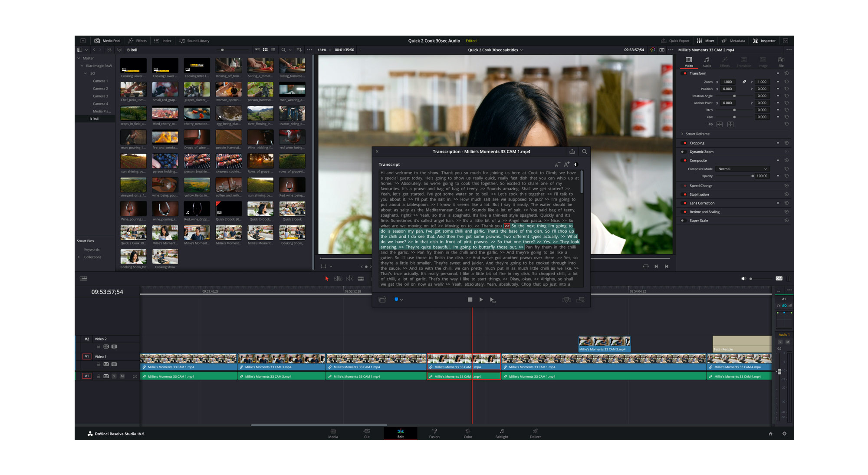Select the Camera 2 bin
The image size is (868, 475).
[100, 89]
